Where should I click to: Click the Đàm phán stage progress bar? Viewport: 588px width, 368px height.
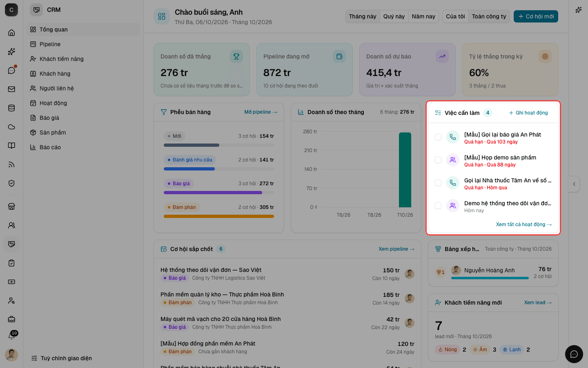point(219,216)
